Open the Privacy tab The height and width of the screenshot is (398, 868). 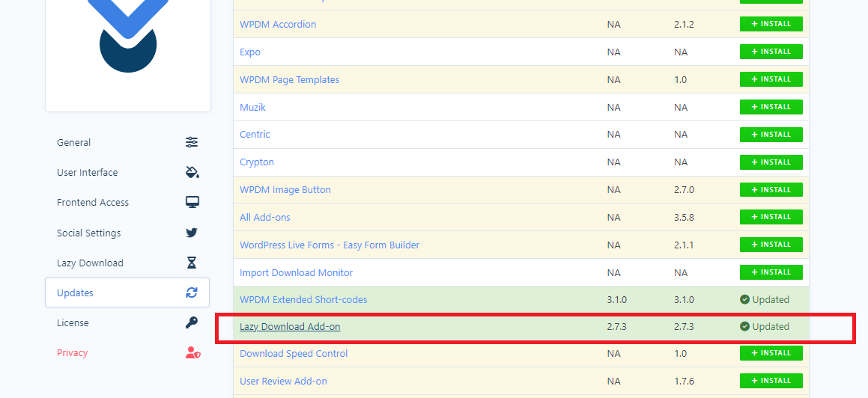tap(127, 352)
